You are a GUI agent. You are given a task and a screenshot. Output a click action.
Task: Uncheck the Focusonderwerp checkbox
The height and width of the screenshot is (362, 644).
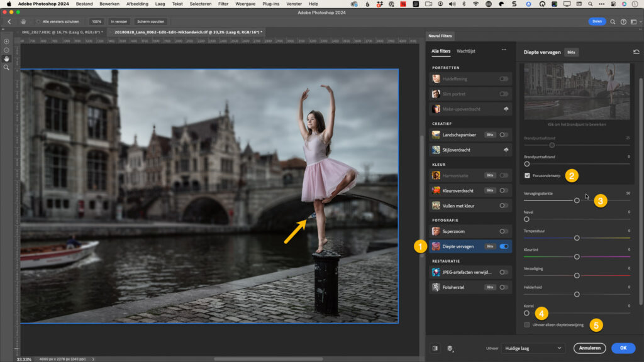point(527,176)
